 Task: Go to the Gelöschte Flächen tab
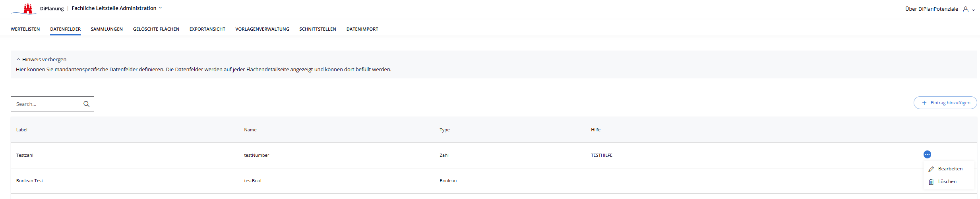156,29
